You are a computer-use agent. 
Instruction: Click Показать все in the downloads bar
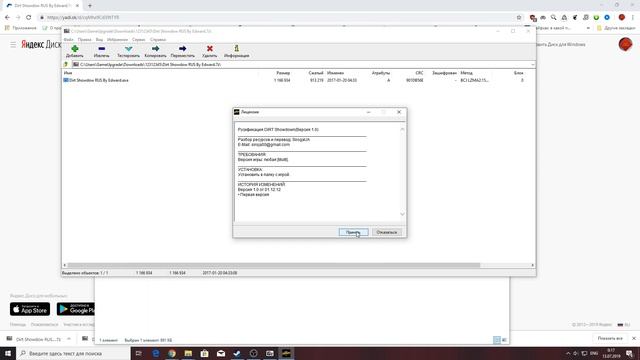(x=610, y=339)
